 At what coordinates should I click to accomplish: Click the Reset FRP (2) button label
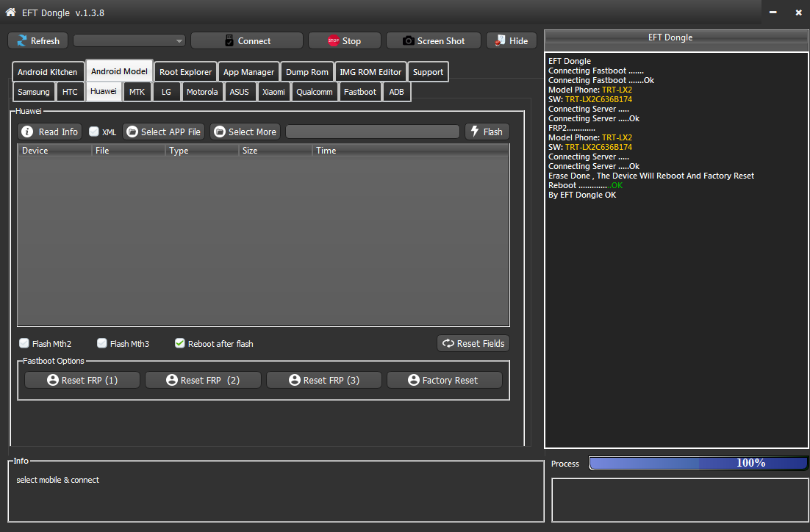[x=209, y=380]
